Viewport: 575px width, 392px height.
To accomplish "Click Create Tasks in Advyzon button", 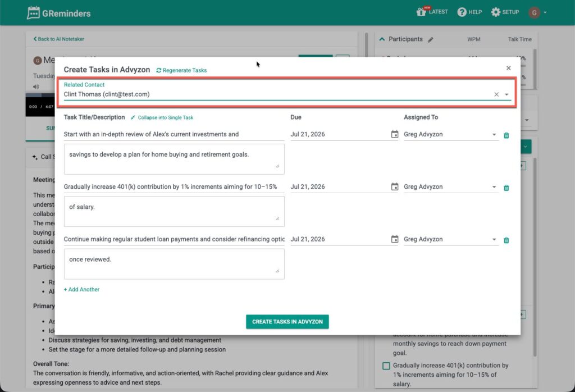I will [287, 322].
